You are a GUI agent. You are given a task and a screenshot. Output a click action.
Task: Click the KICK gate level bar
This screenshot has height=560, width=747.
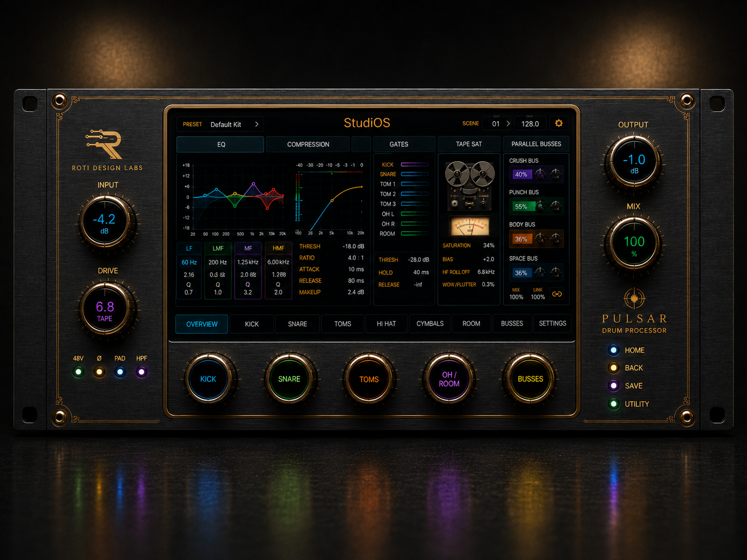(414, 164)
